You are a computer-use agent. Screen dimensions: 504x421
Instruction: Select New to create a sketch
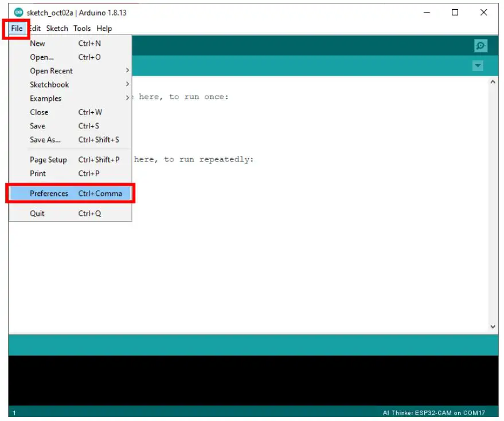coord(37,43)
